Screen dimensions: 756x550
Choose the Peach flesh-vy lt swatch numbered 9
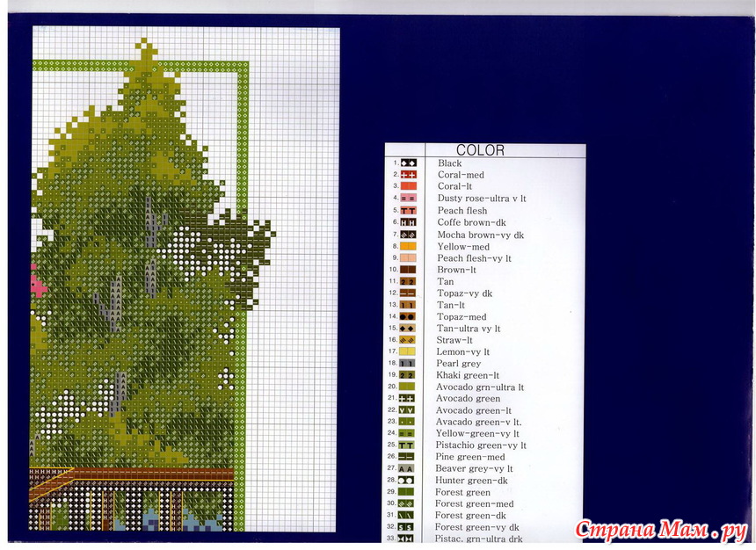409,258
